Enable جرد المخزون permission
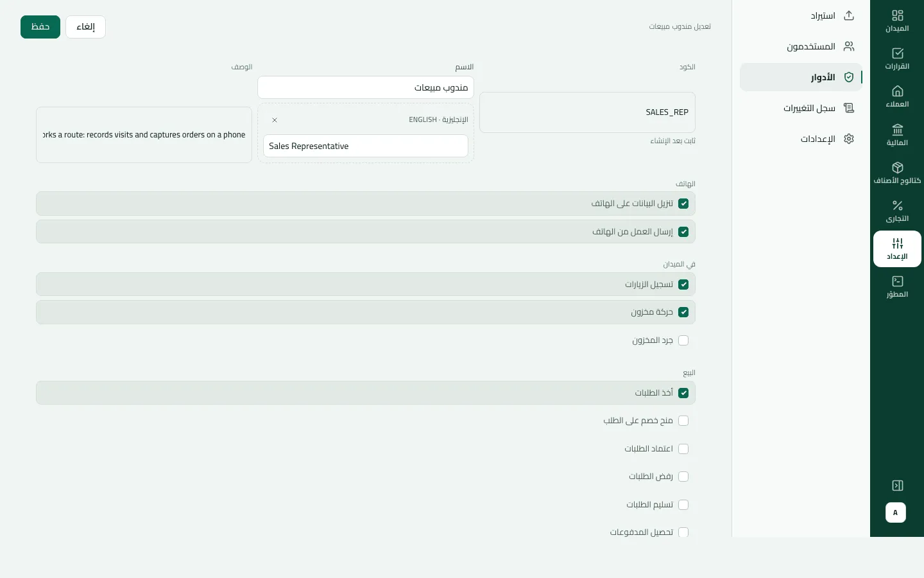Viewport: 924px width, 578px height. [683, 340]
